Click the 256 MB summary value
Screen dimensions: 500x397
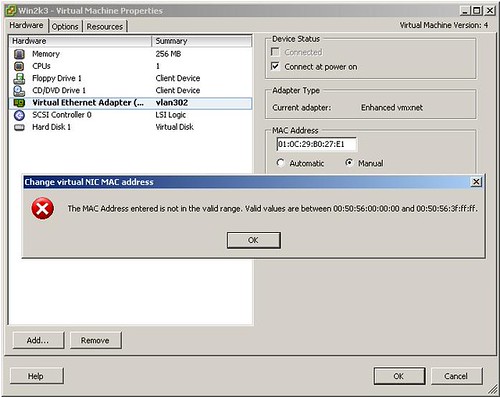click(x=168, y=54)
